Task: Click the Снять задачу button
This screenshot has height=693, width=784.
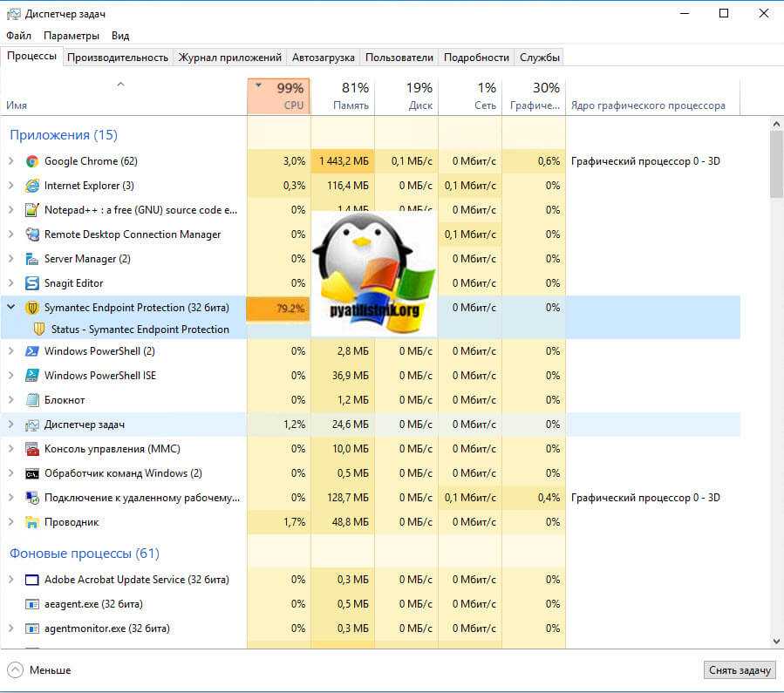Action: click(x=739, y=670)
